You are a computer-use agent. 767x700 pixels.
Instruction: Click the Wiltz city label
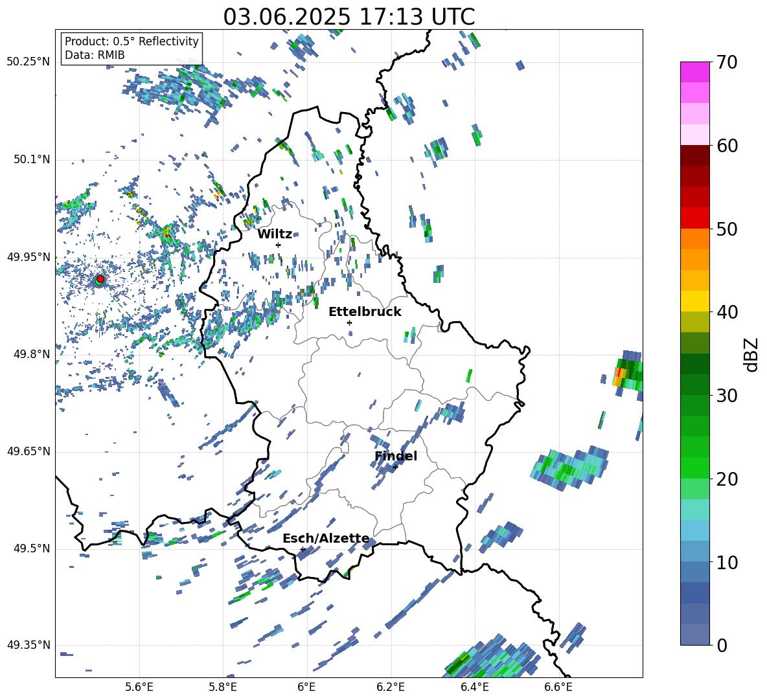coord(275,234)
